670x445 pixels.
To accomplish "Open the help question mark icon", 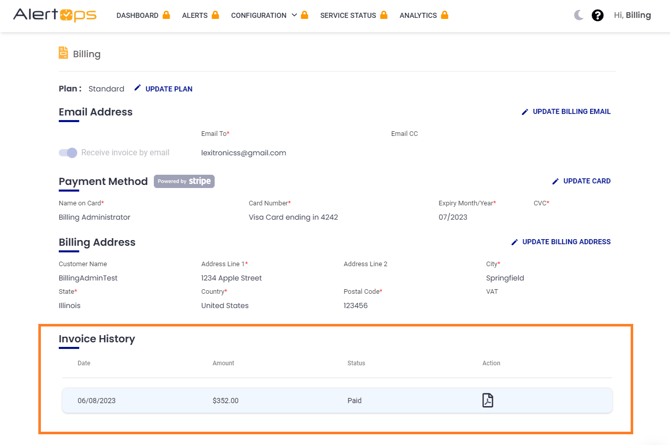I will (x=597, y=15).
